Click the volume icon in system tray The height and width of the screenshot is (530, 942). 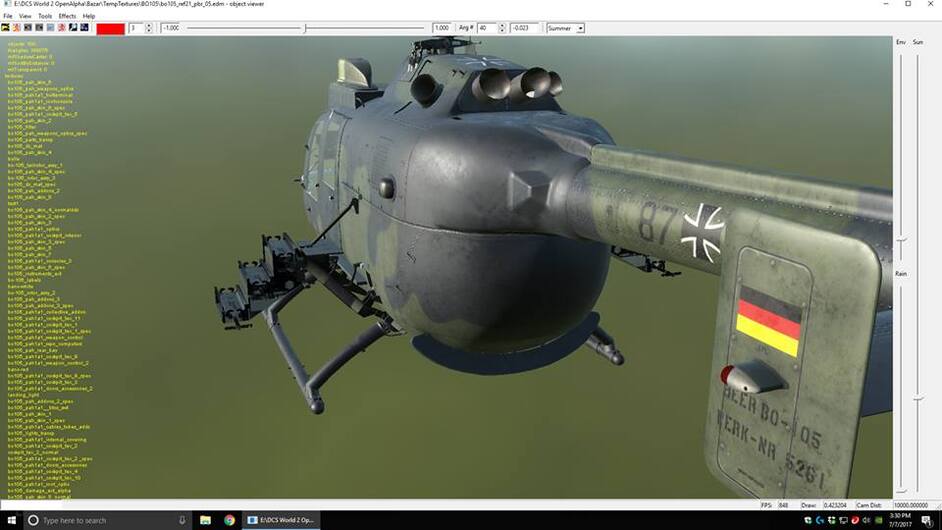(x=865, y=520)
